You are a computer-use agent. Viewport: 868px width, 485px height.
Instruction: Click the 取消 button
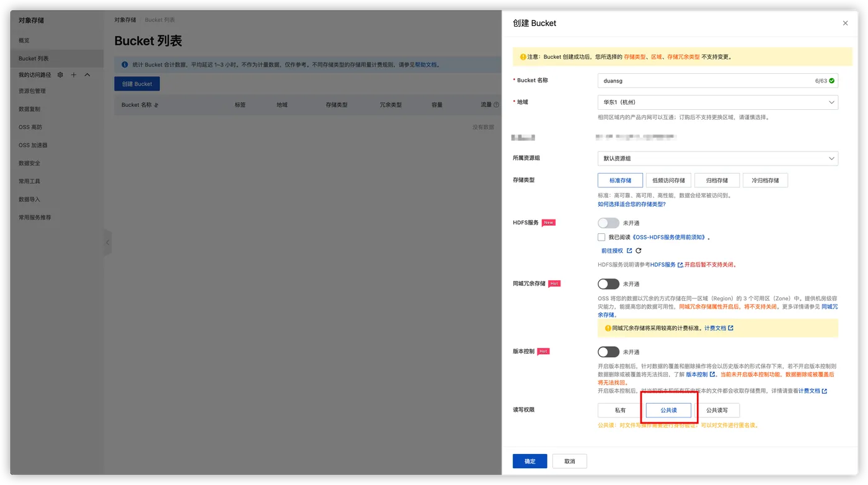pos(570,461)
